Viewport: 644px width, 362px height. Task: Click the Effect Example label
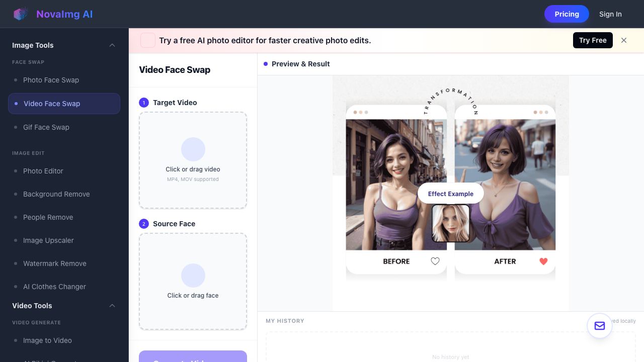pyautogui.click(x=451, y=194)
